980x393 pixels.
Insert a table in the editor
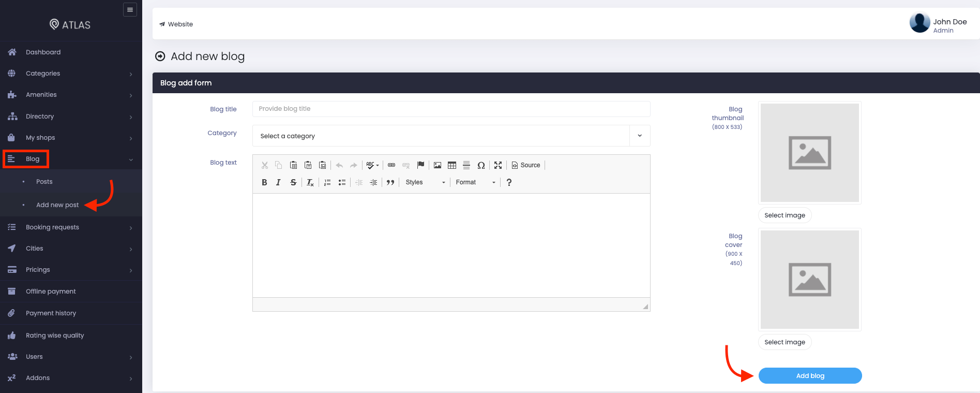click(x=452, y=165)
